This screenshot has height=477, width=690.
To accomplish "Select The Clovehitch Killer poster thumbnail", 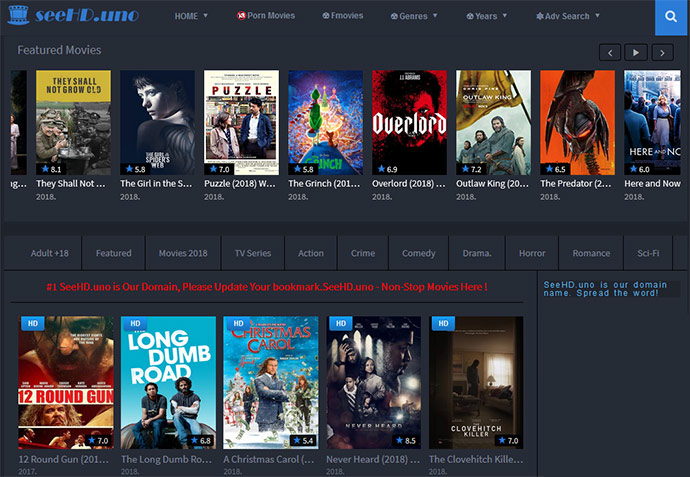I will click(x=476, y=385).
